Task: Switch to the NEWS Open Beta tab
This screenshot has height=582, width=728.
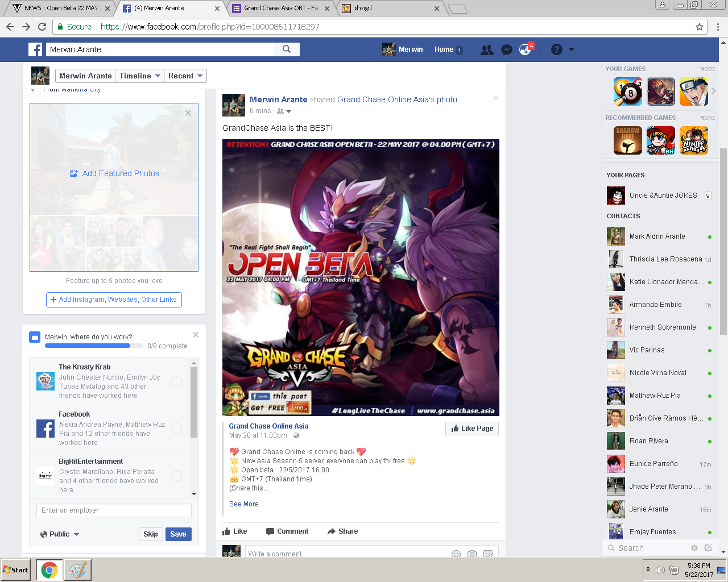Action: point(60,8)
